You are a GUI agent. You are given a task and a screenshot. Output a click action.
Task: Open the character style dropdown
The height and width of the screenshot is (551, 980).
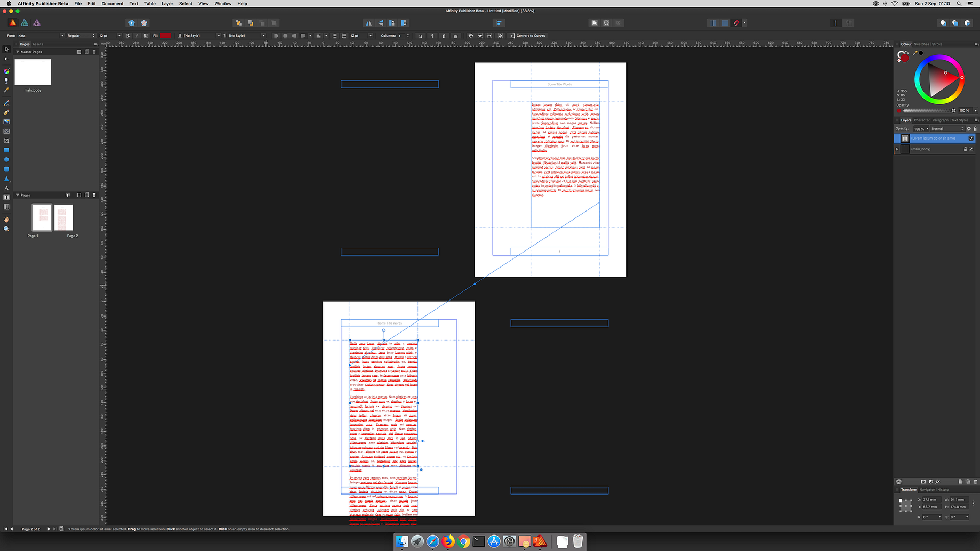point(201,36)
